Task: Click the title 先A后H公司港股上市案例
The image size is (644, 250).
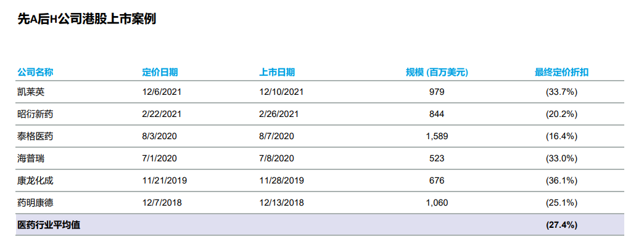Action: click(x=87, y=19)
